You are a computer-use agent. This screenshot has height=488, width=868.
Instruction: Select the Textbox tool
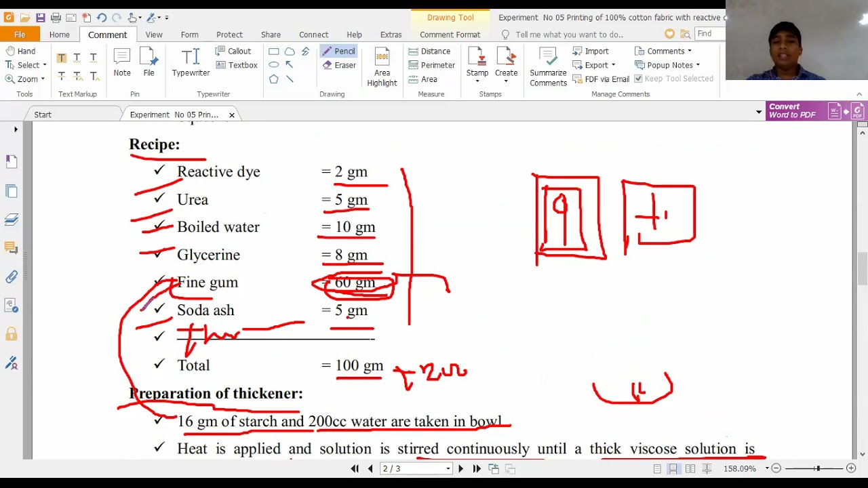(237, 65)
